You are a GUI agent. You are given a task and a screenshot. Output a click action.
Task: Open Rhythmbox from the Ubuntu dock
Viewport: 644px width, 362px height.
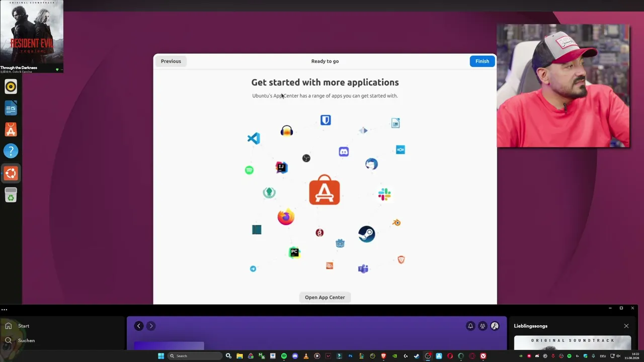[11, 86]
